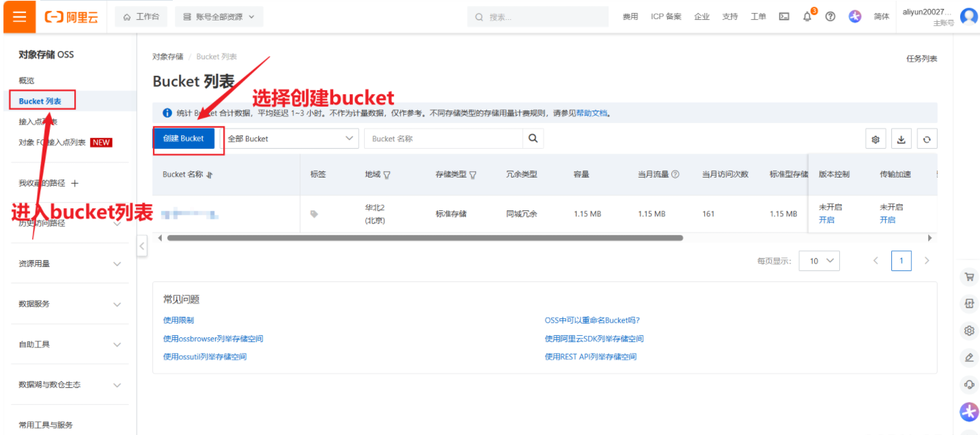Open the notification bell
The width and height of the screenshot is (980, 435).
[807, 16]
